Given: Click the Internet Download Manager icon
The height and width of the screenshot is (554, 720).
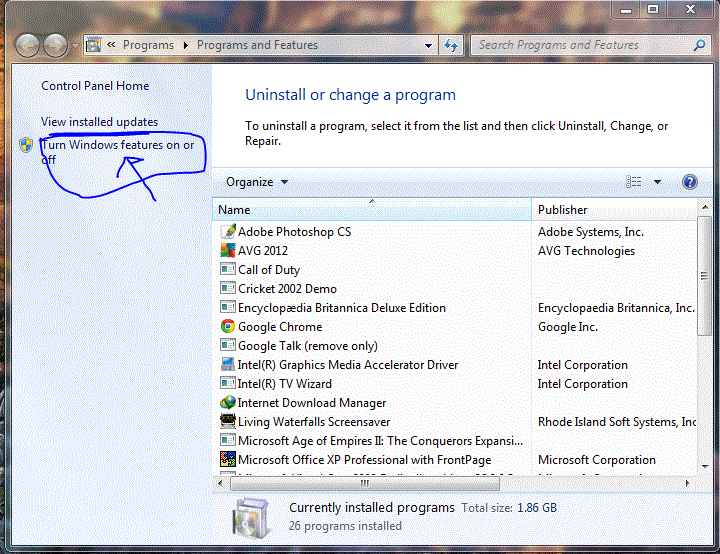Looking at the screenshot, I should [x=228, y=402].
